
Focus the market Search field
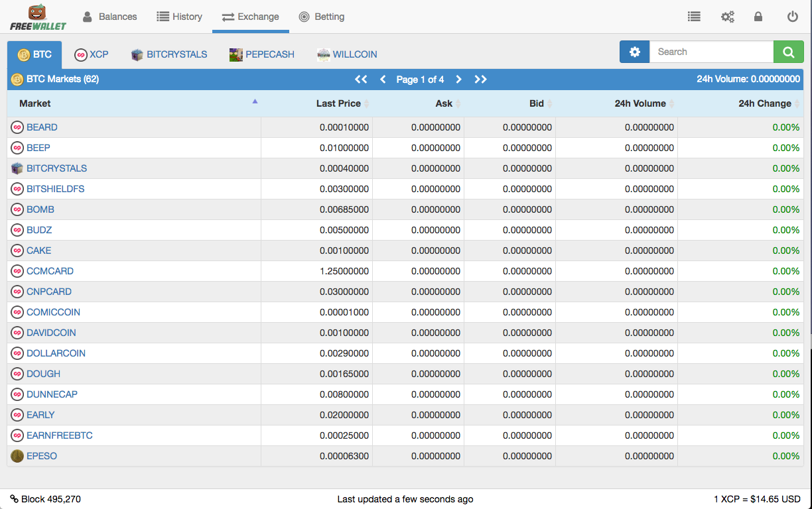tap(711, 52)
